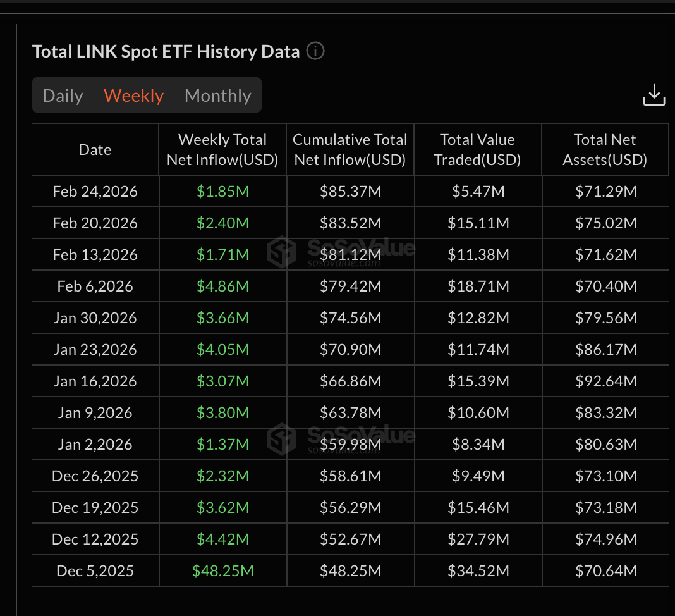Select the Jan 16,2026 row
Image resolution: width=675 pixels, height=616 pixels.
95,381
